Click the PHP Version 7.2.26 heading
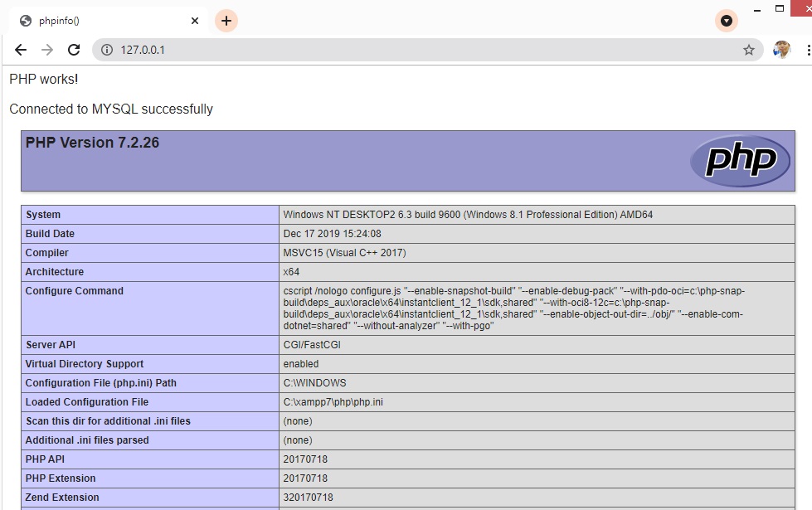This screenshot has height=510, width=812. [x=92, y=143]
